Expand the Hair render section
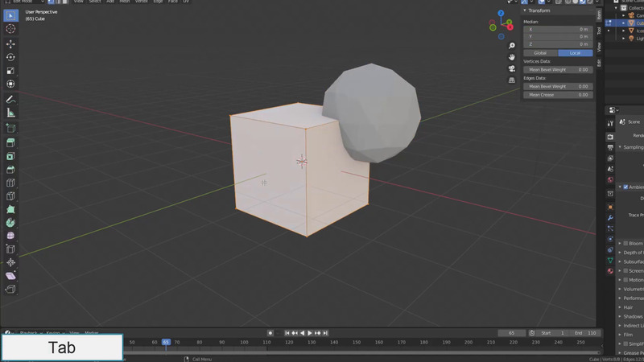644x362 pixels. coord(629,307)
